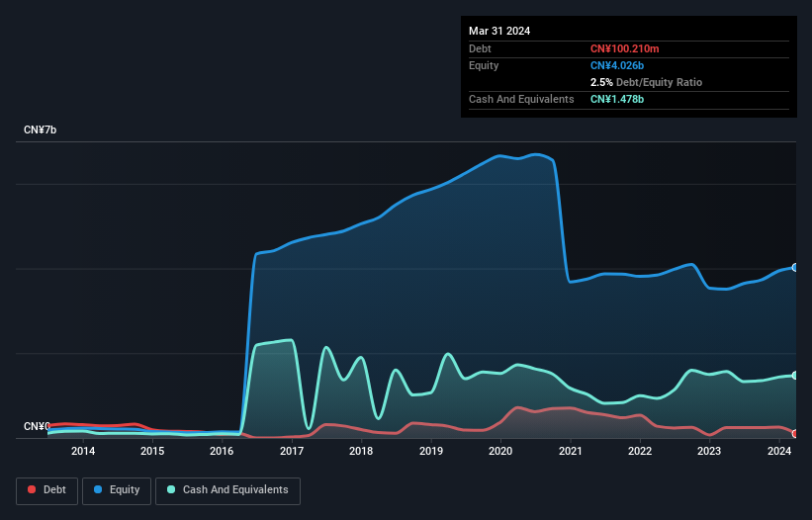The image size is (812, 520).
Task: Toggle the Equity series legend button
Action: click(117, 490)
